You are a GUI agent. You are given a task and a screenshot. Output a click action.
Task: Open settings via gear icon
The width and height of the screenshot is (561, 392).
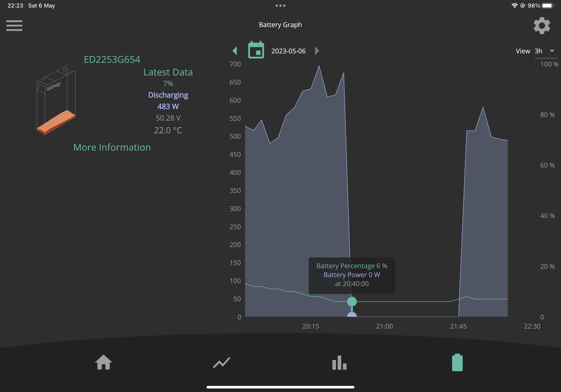click(x=542, y=26)
